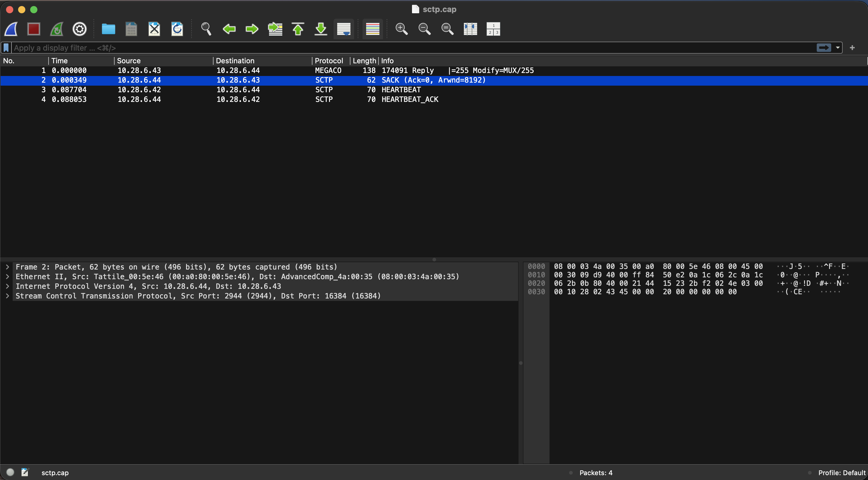Add a display filter button
The width and height of the screenshot is (868, 480).
point(852,48)
